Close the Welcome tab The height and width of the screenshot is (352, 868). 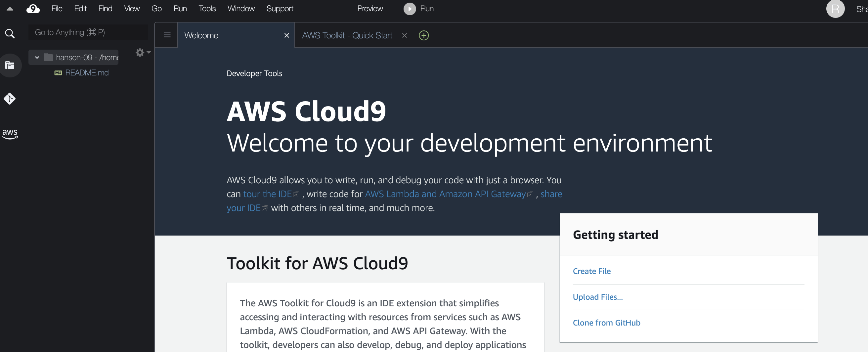(287, 35)
